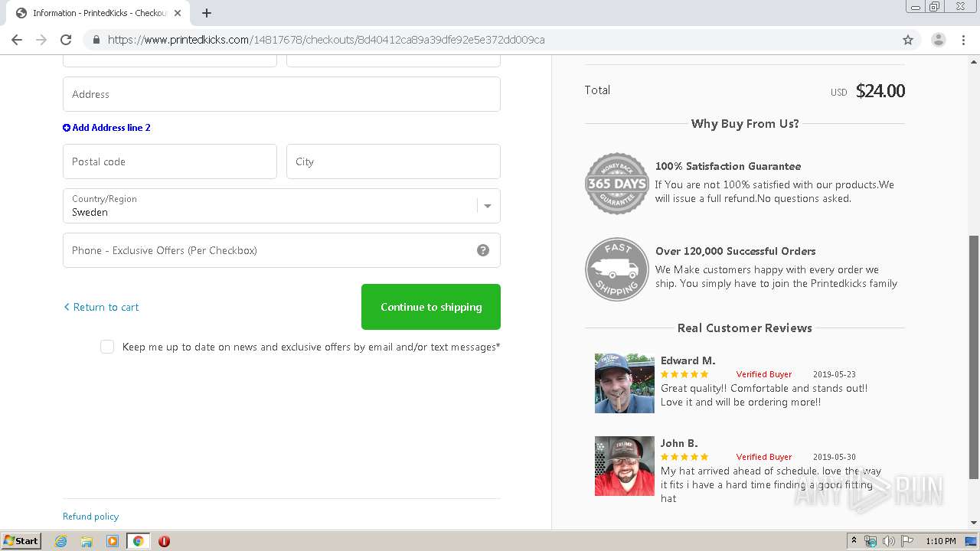Focus the Postal code field

click(x=170, y=161)
